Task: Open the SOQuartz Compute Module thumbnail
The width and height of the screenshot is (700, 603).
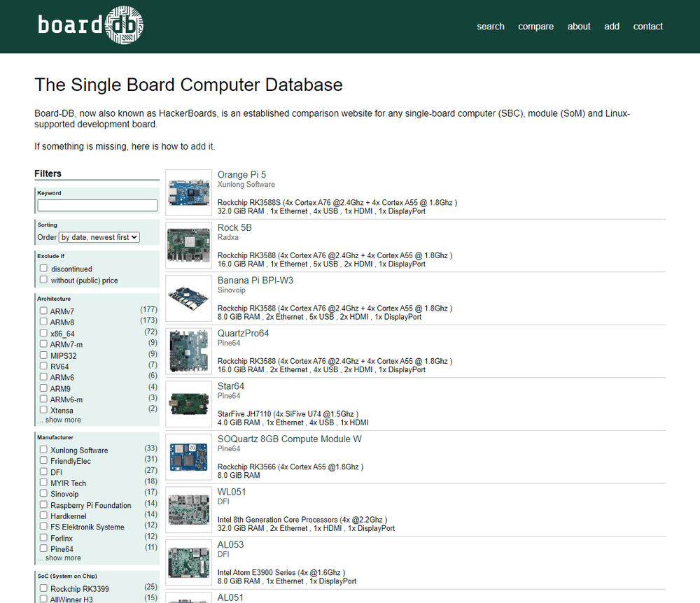Action: [188, 457]
